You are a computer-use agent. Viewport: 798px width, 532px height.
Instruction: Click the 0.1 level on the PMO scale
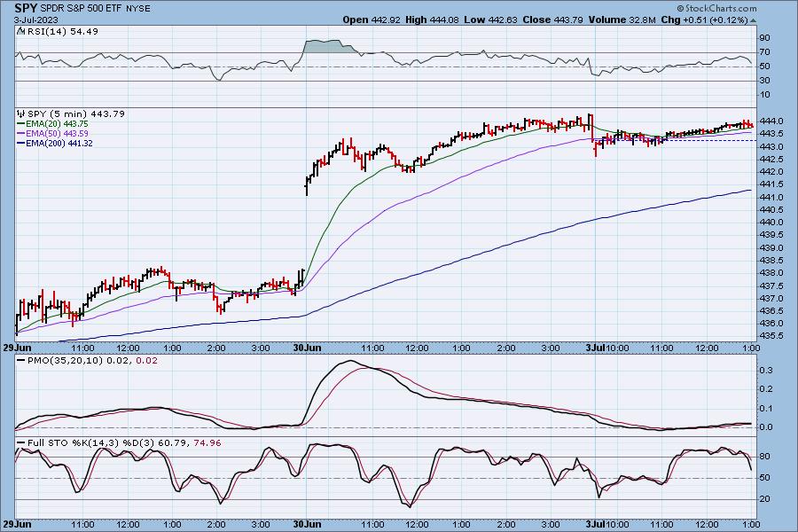(766, 408)
